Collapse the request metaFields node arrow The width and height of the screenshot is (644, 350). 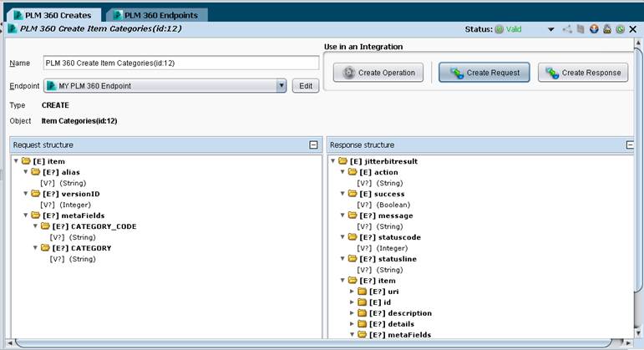click(25, 216)
